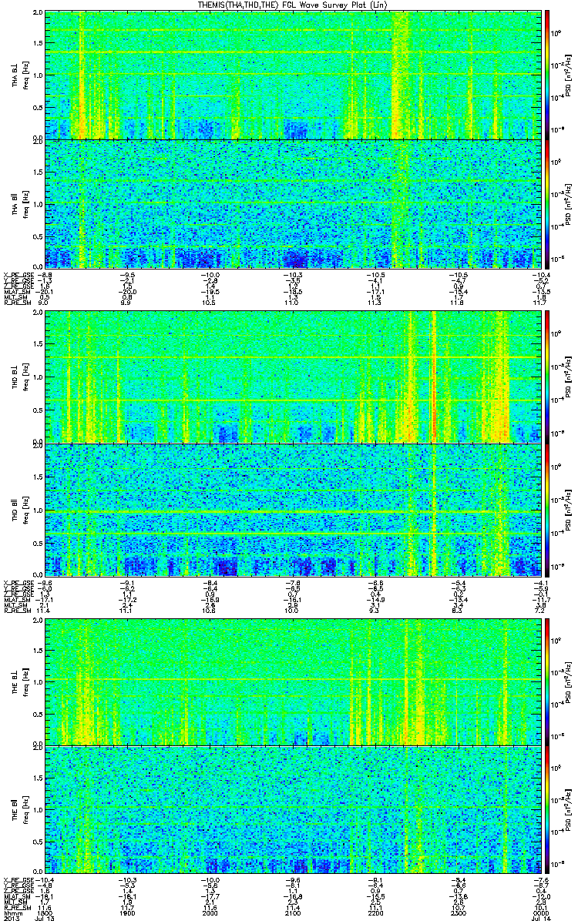Click the THE B-parallel color bar
Viewport: 578px width, 924px height.
[x=548, y=810]
